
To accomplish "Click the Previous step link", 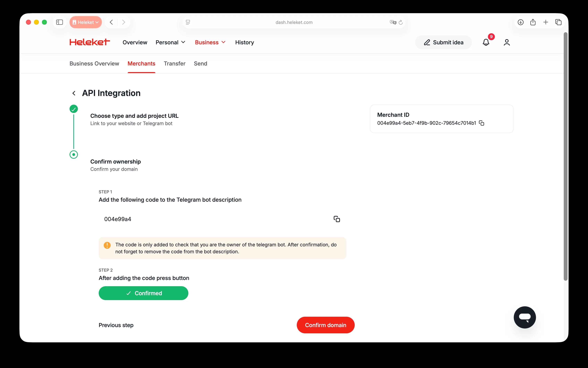I will point(116,325).
